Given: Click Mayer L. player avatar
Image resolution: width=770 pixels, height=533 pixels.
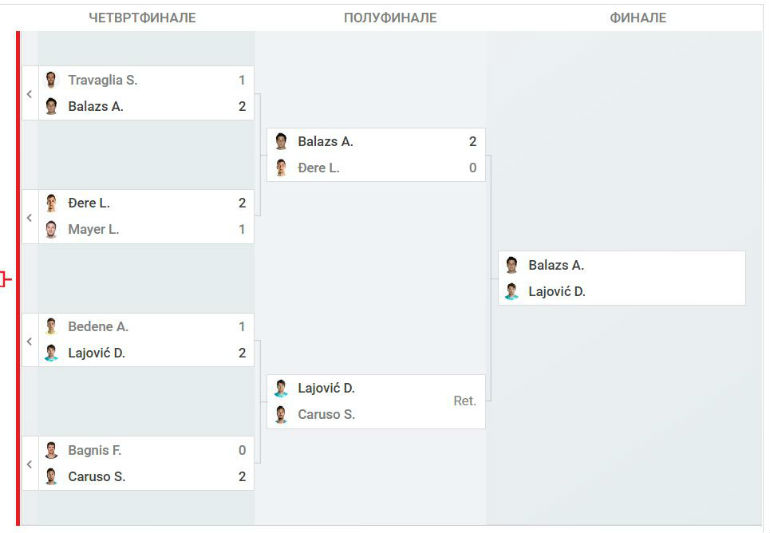Looking at the screenshot, I should [51, 229].
